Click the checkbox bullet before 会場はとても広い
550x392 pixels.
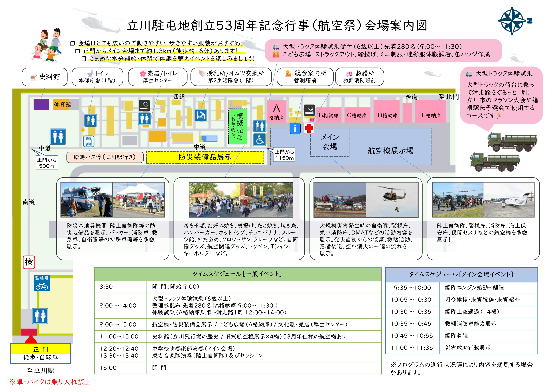tap(72, 43)
